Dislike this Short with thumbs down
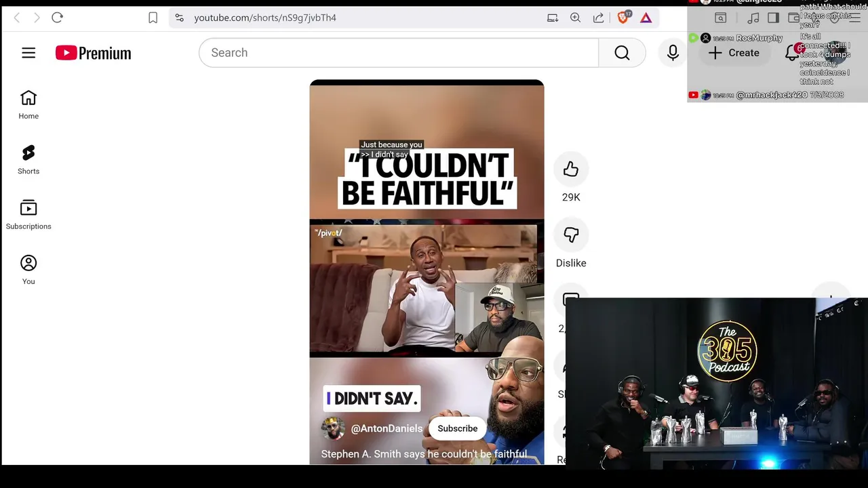Image resolution: width=868 pixels, height=488 pixels. click(571, 235)
